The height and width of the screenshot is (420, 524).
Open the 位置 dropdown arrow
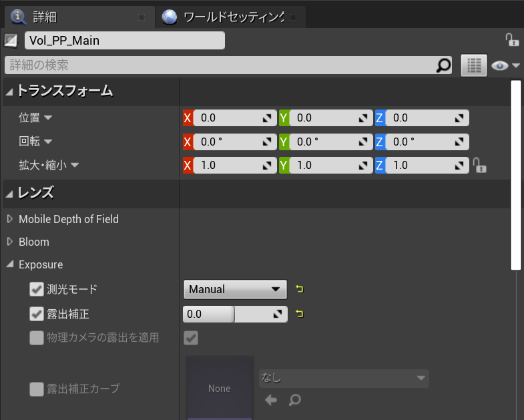[x=48, y=118]
